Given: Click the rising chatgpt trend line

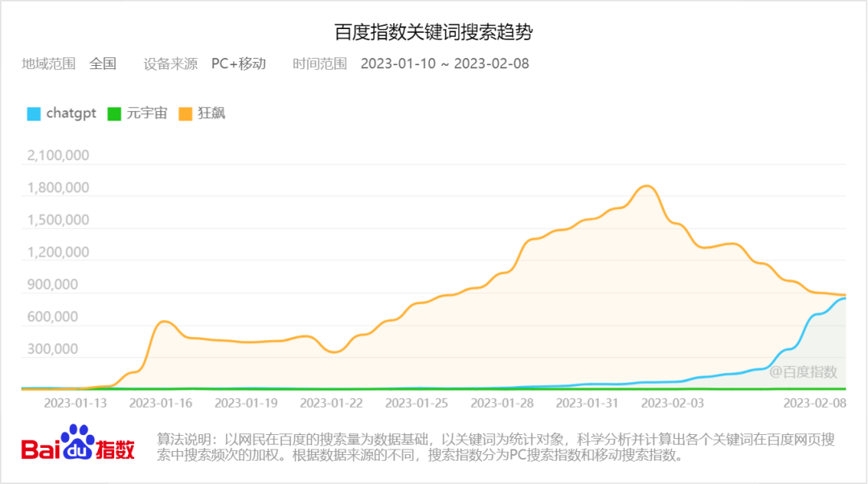Looking at the screenshot, I should 804,338.
